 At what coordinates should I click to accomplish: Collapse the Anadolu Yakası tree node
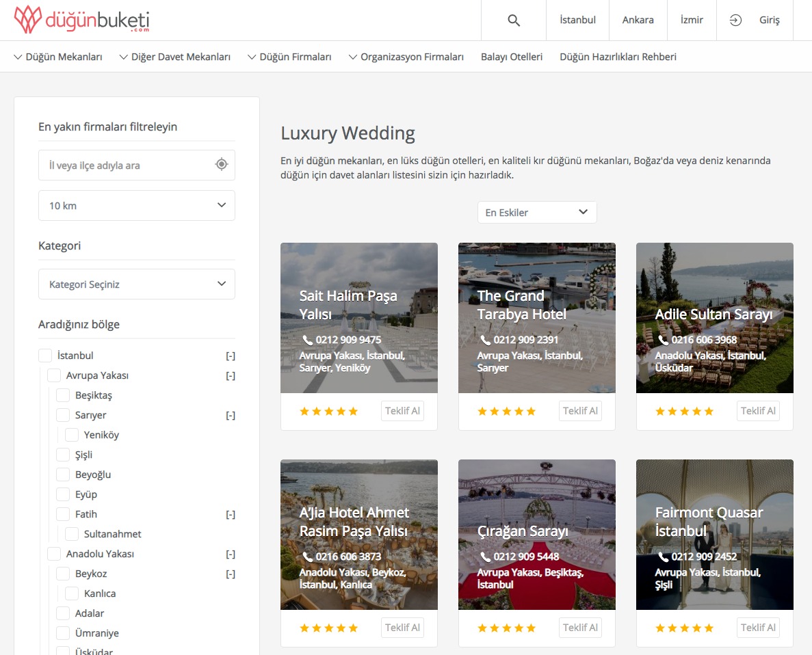[x=231, y=554]
